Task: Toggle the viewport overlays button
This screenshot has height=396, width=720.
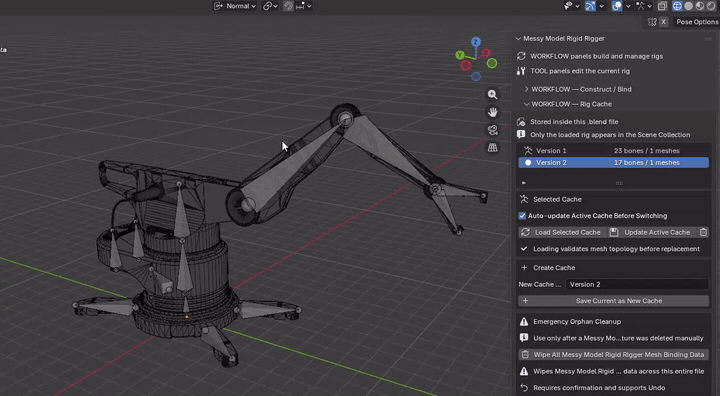Action: tap(617, 6)
